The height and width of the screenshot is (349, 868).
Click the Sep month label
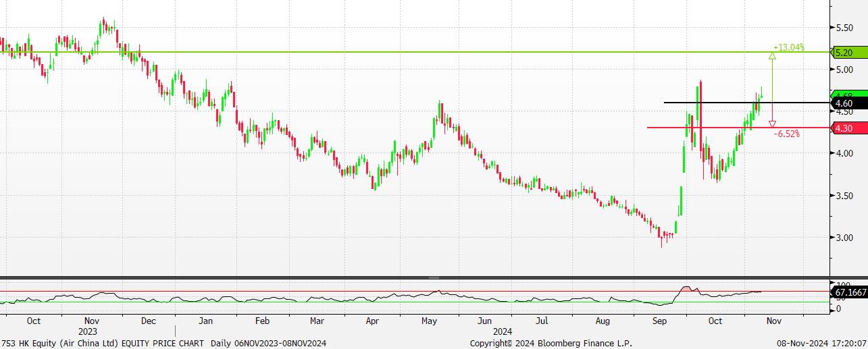click(659, 321)
